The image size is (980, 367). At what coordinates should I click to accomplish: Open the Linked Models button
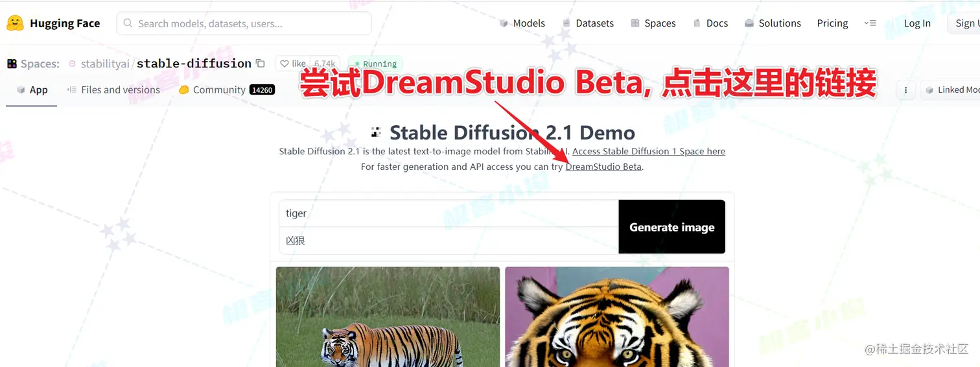click(951, 90)
